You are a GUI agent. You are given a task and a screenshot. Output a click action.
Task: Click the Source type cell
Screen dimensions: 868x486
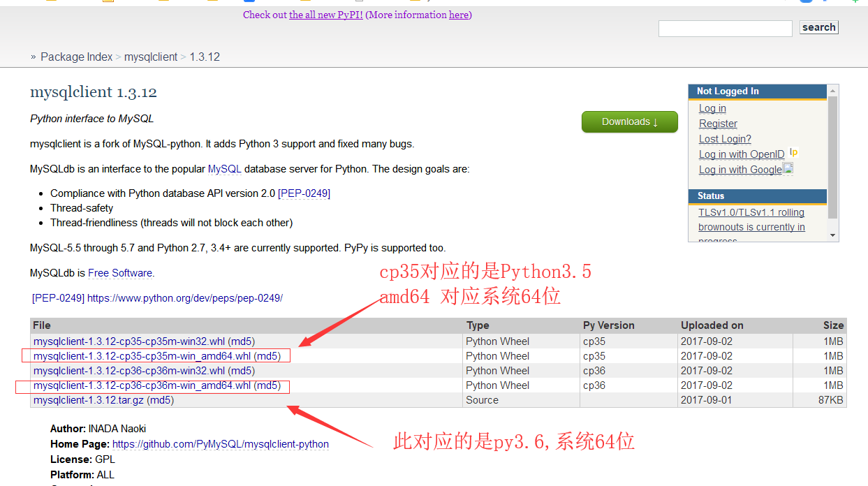coord(483,400)
